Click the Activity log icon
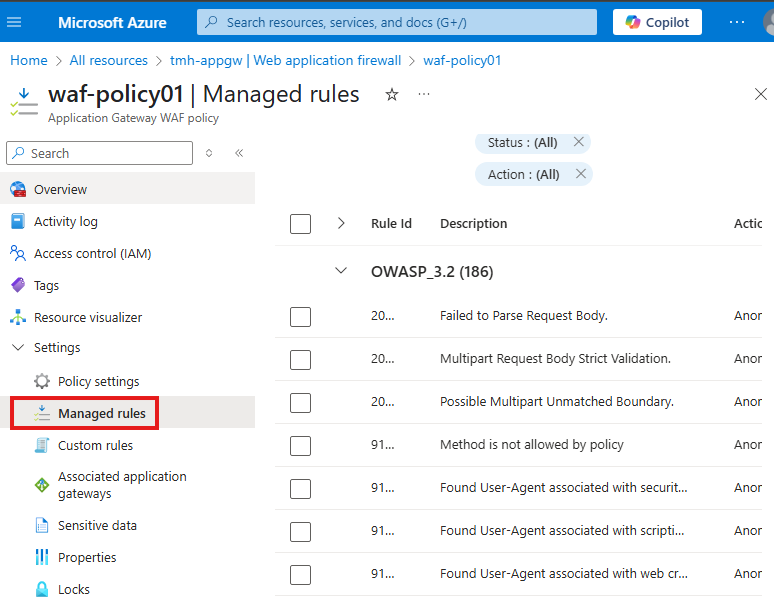Viewport: 774px width, 603px height. point(18,222)
